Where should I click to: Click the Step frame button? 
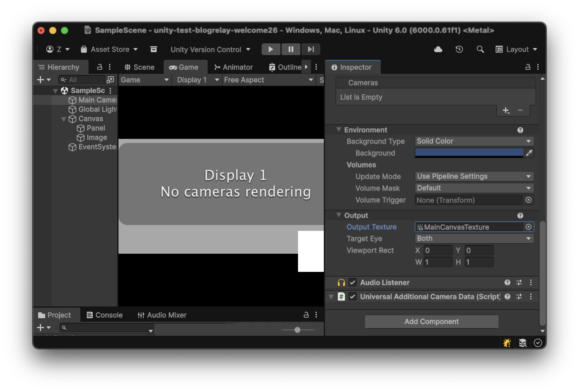point(311,49)
